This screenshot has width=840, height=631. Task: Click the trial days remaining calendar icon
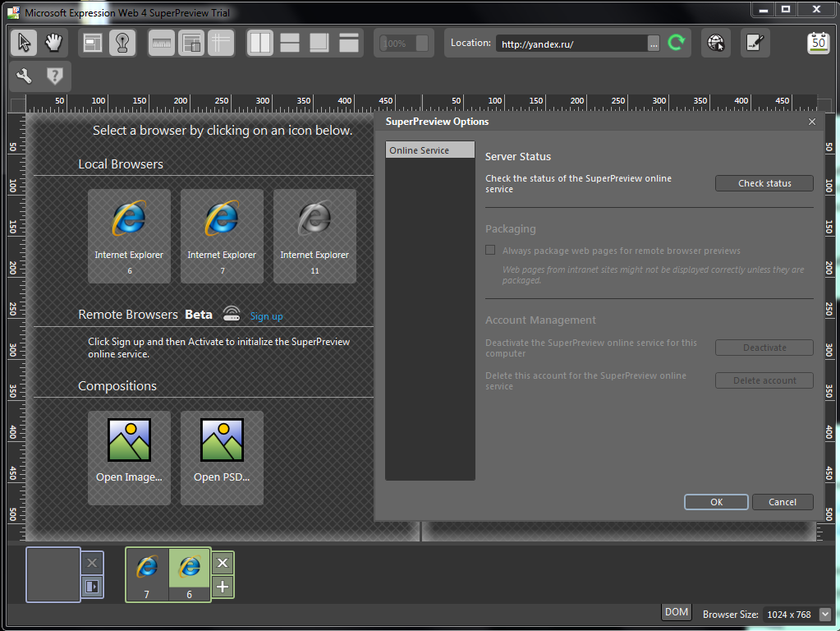818,43
